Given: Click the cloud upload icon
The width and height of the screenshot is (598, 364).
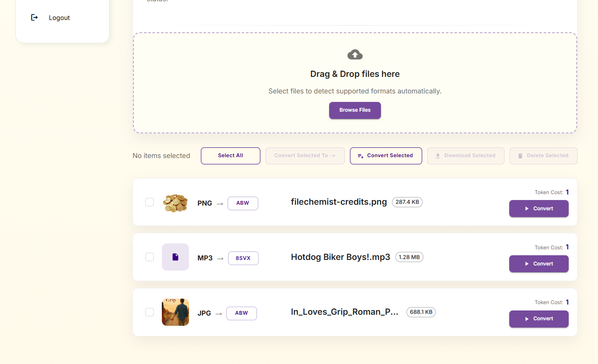Looking at the screenshot, I should click(355, 54).
